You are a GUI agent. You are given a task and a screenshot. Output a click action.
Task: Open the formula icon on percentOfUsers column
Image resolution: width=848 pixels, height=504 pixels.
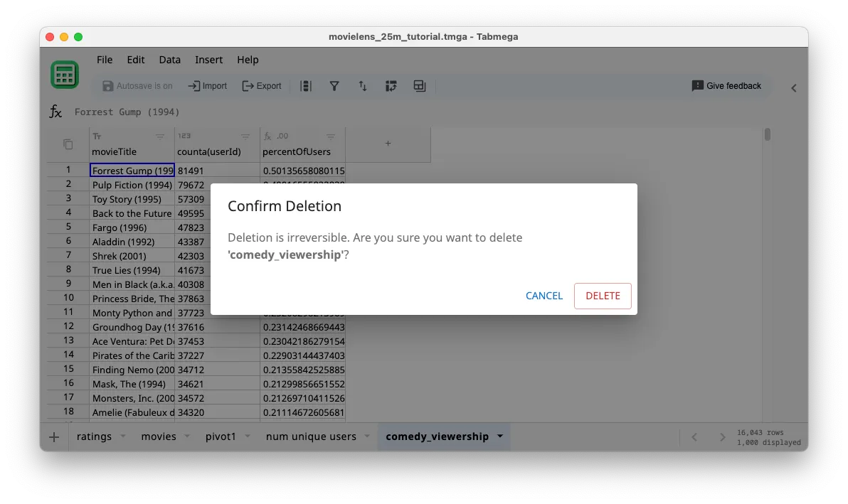[268, 136]
